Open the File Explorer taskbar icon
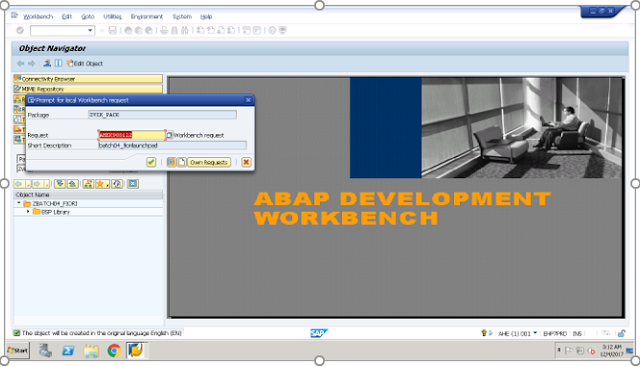 (91, 351)
